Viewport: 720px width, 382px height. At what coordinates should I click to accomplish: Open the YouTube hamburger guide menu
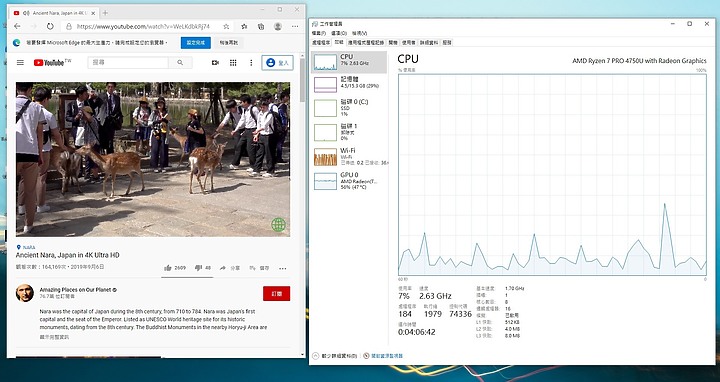point(20,62)
